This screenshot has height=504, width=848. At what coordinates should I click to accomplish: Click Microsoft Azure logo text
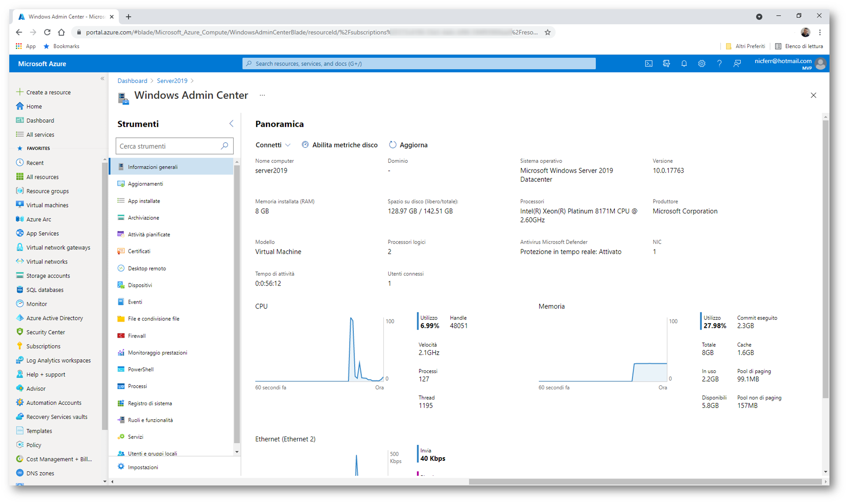click(42, 64)
